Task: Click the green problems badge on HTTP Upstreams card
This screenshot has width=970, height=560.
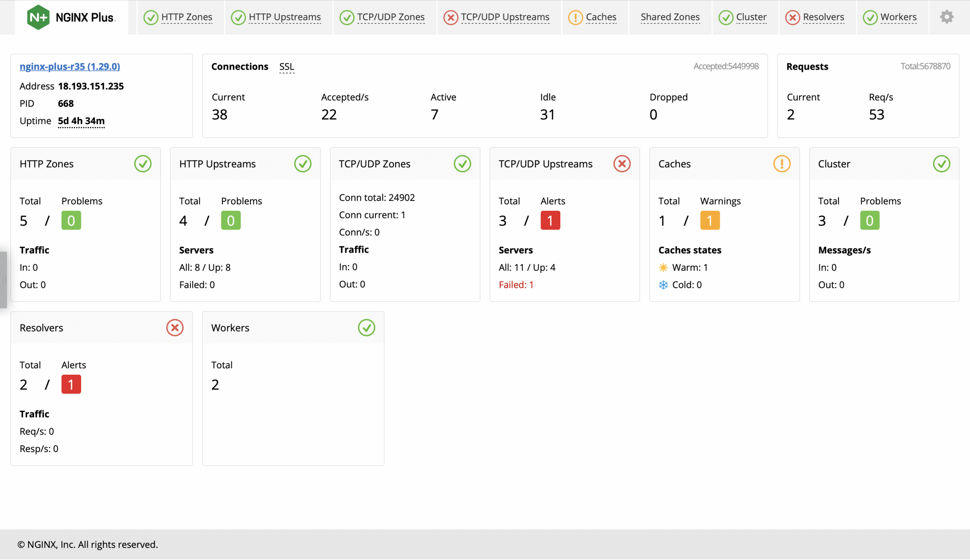Action: 230,220
